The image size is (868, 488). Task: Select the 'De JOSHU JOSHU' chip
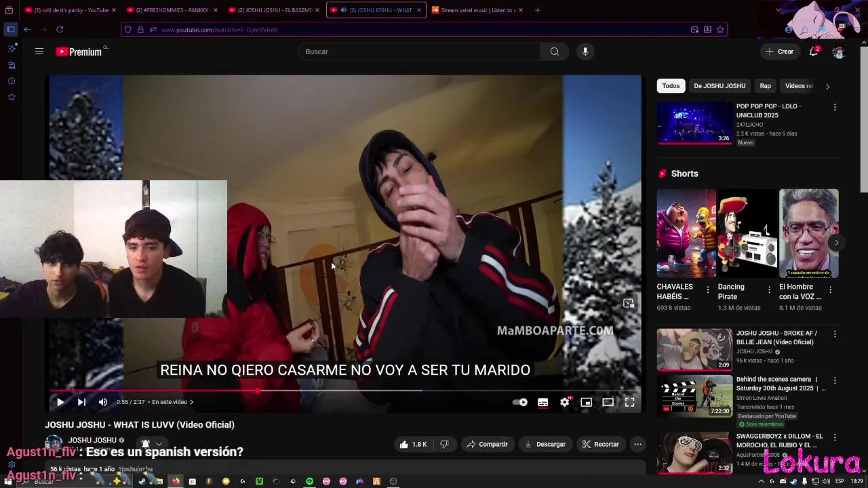click(719, 86)
